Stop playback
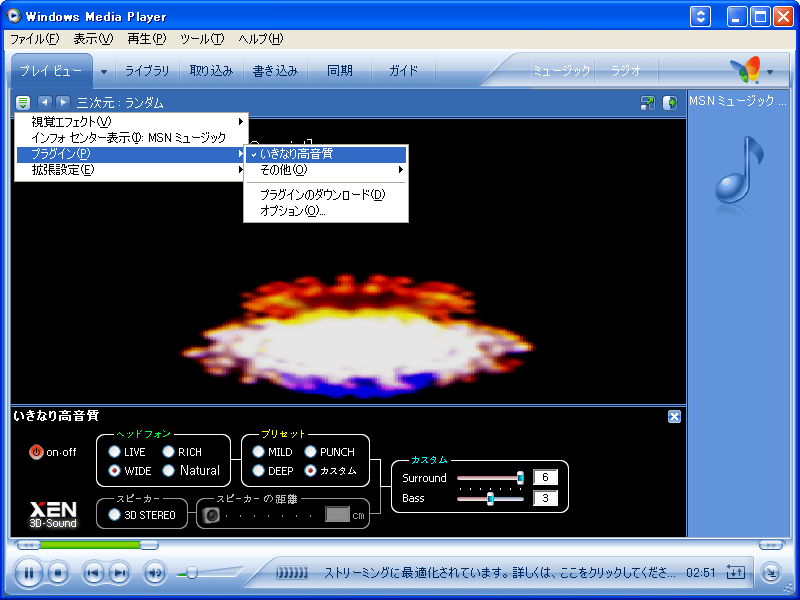Image resolution: width=800 pixels, height=600 pixels. click(58, 573)
